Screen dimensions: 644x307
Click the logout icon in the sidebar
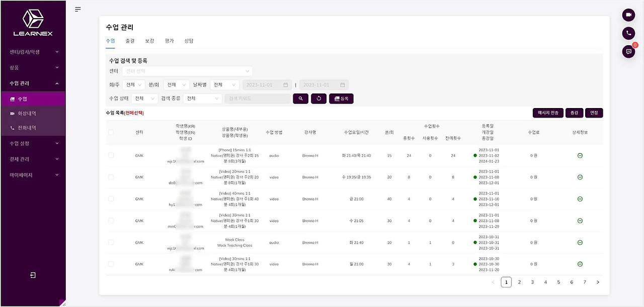33,275
